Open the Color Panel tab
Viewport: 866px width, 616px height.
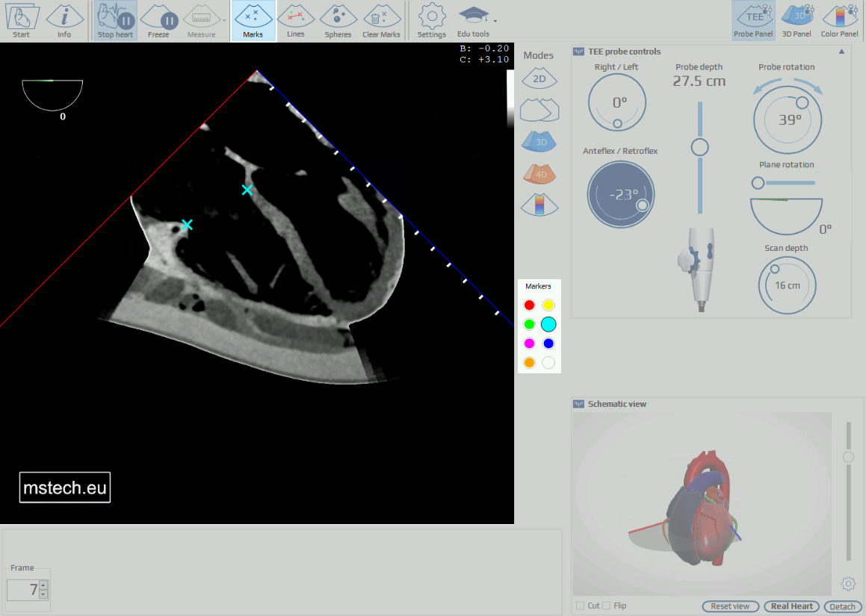click(840, 20)
